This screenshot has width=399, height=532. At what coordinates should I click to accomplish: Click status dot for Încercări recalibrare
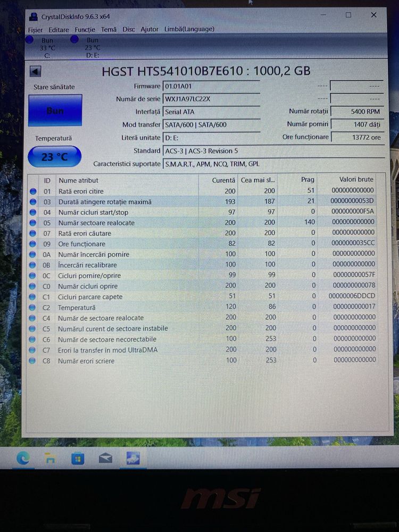pyautogui.click(x=32, y=265)
